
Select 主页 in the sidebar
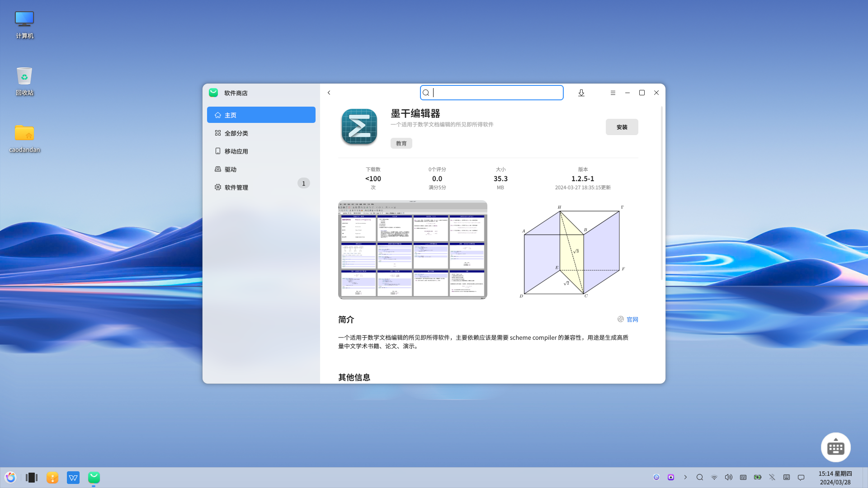pos(261,115)
